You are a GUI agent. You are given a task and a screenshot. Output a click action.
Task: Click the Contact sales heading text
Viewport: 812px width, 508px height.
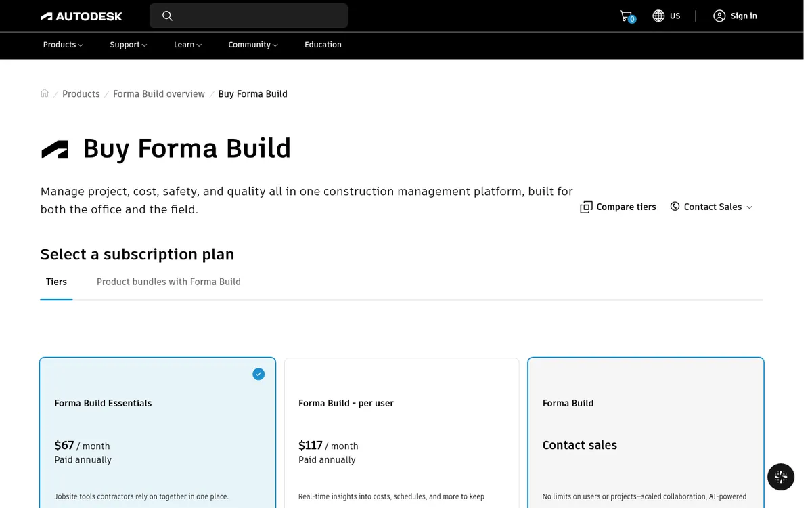580,445
